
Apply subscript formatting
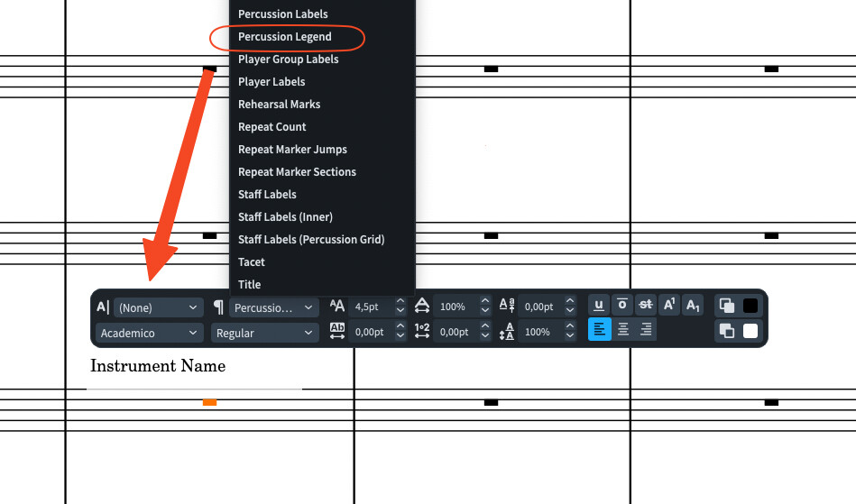(x=692, y=305)
